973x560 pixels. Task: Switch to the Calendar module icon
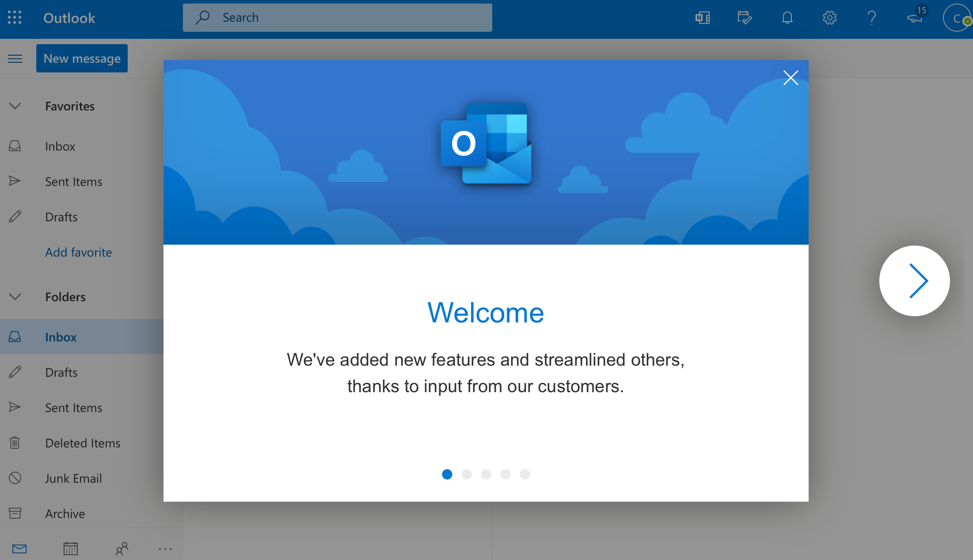pos(70,549)
